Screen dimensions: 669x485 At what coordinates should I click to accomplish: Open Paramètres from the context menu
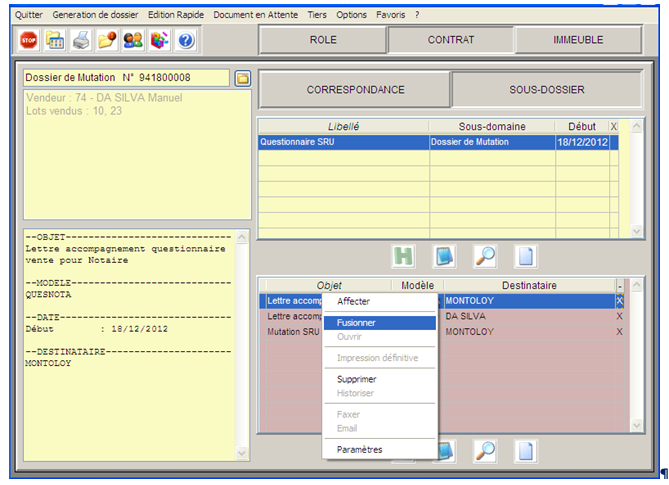coord(359,449)
